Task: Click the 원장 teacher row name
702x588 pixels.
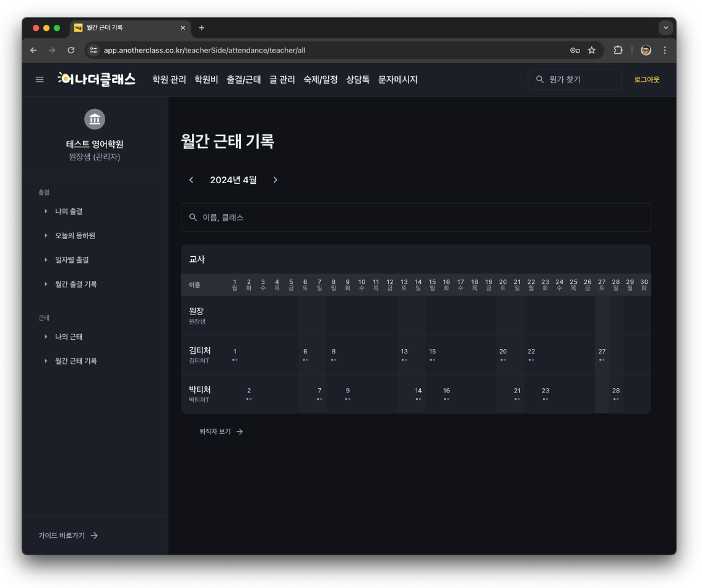Action: [x=196, y=311]
